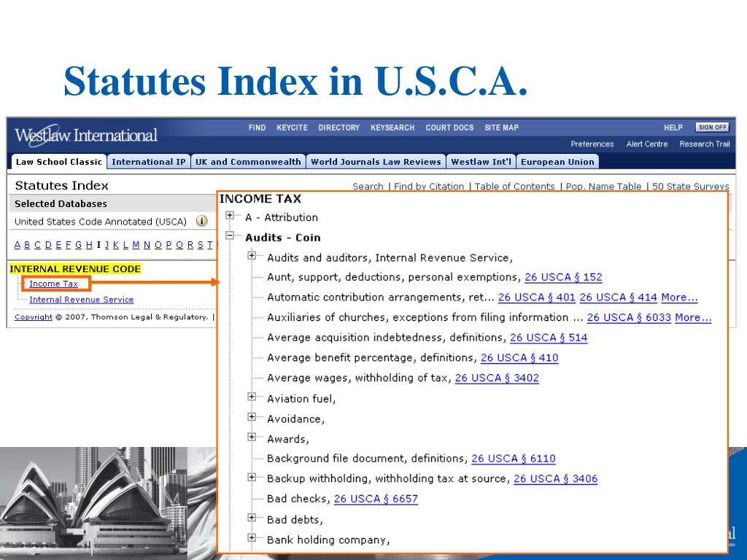Click the Pop. Name Table link
The height and width of the screenshot is (560, 747).
[603, 186]
